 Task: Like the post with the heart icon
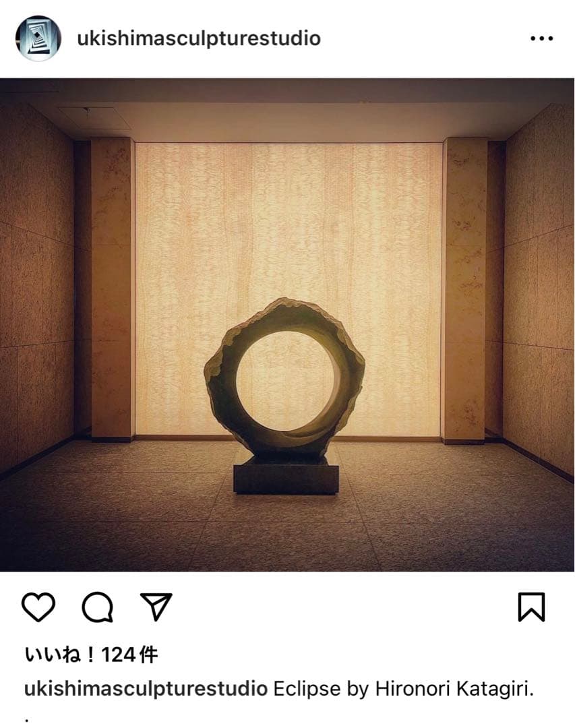(x=38, y=607)
